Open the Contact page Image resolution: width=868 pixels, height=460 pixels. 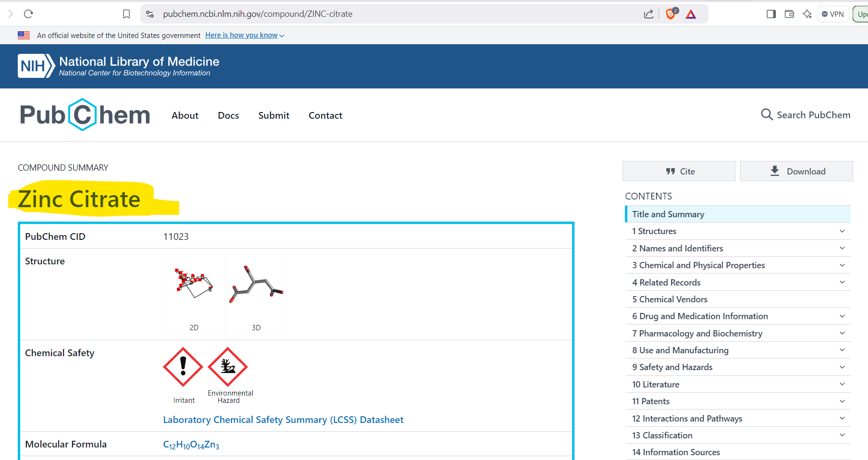(x=325, y=115)
